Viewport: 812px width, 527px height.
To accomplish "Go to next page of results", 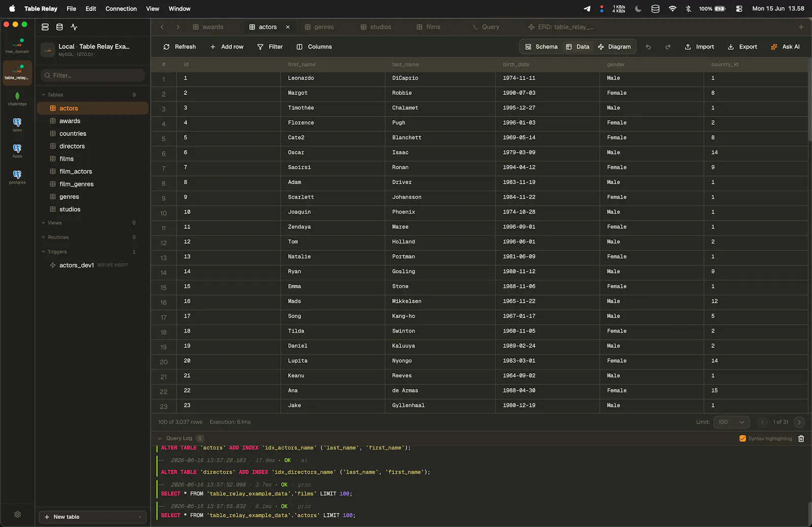I will [x=799, y=422].
